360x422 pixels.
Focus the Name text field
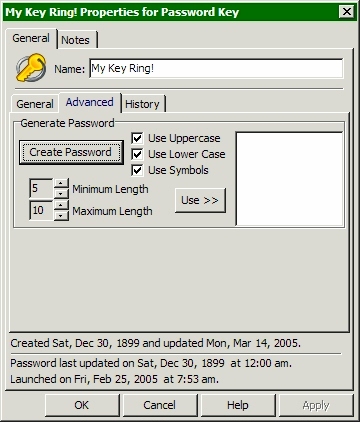pos(216,69)
